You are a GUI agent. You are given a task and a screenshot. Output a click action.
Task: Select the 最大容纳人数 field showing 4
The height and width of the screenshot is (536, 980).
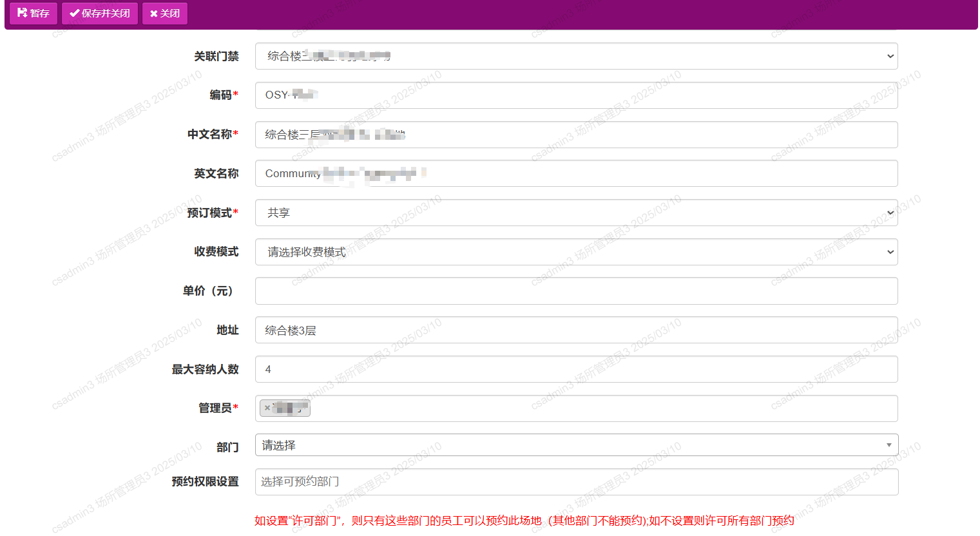pos(577,368)
